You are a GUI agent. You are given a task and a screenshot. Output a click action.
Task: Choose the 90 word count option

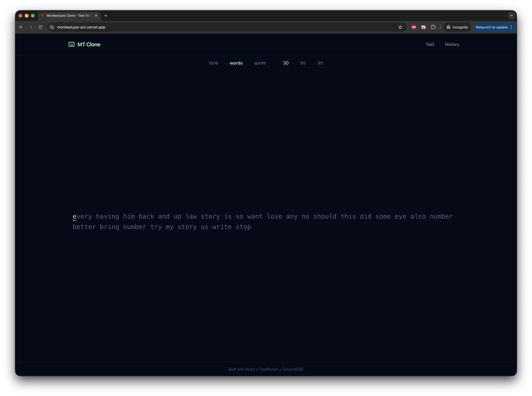point(320,63)
